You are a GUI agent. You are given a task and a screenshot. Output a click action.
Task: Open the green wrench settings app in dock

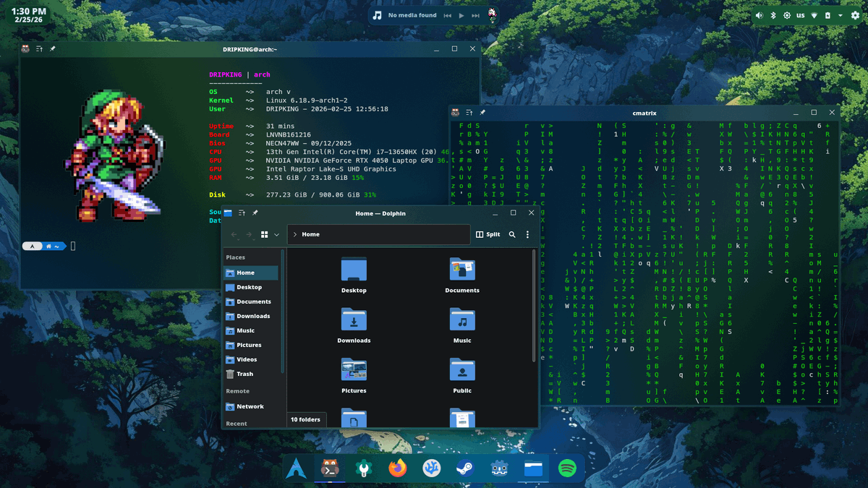(x=364, y=469)
